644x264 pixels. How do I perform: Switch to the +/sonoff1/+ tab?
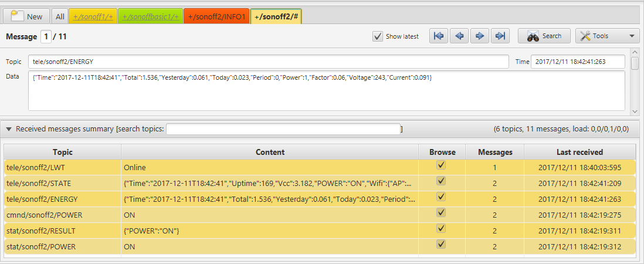click(93, 16)
